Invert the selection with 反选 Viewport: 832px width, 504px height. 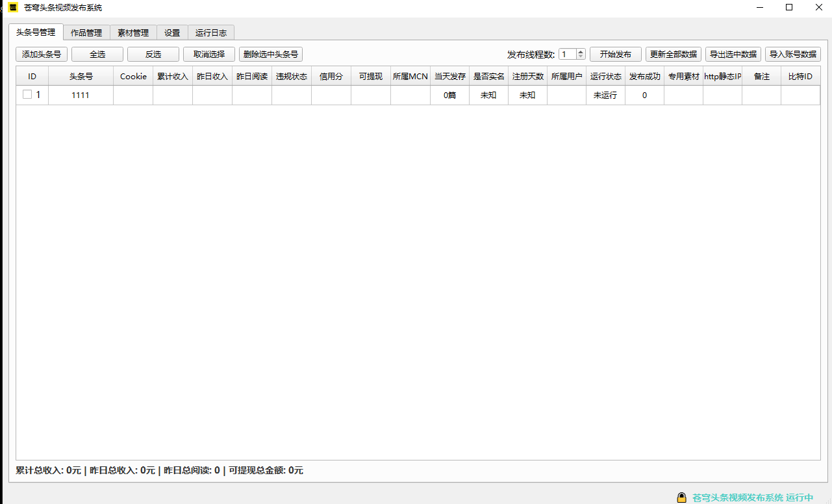point(153,55)
